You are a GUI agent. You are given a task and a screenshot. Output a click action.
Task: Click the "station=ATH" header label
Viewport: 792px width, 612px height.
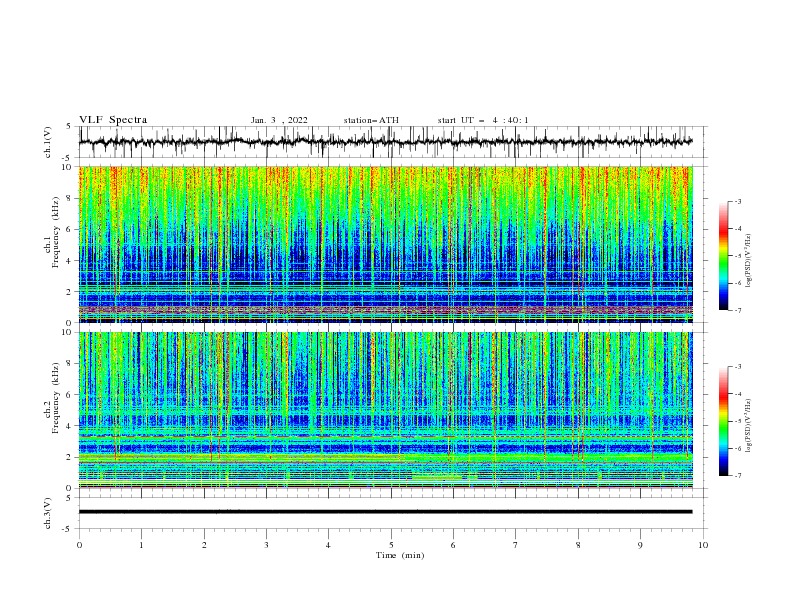point(371,120)
